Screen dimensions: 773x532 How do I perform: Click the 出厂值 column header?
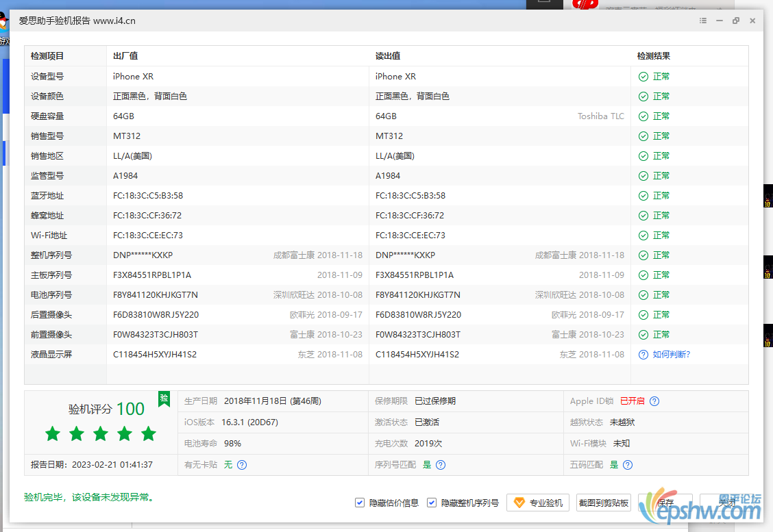pos(125,56)
